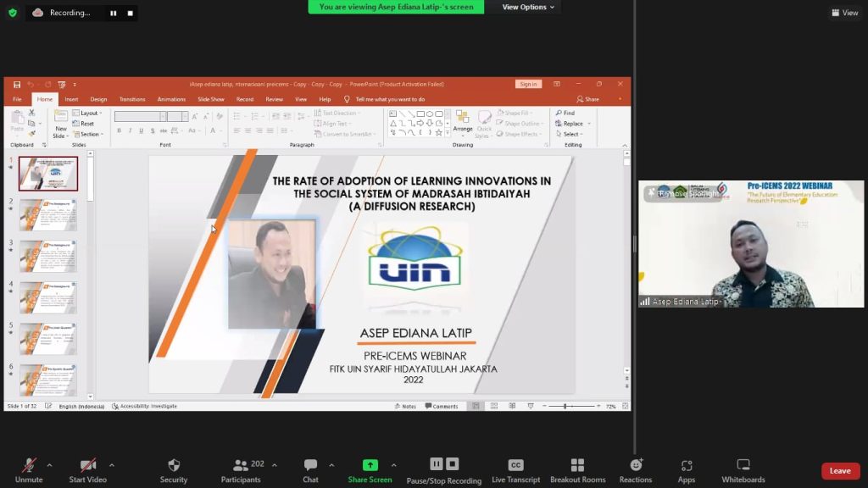This screenshot has height=488, width=868.
Task: Click the green encryption shield icon
Action: coord(12,13)
